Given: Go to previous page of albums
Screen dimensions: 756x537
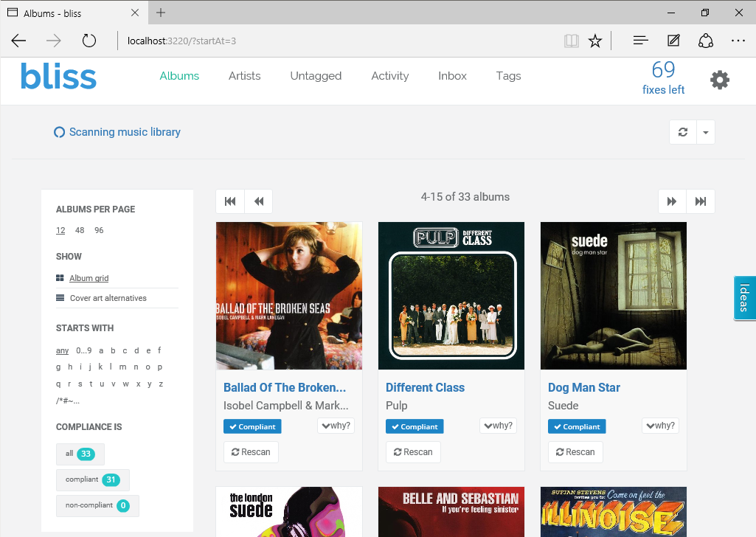Looking at the screenshot, I should coord(259,201).
